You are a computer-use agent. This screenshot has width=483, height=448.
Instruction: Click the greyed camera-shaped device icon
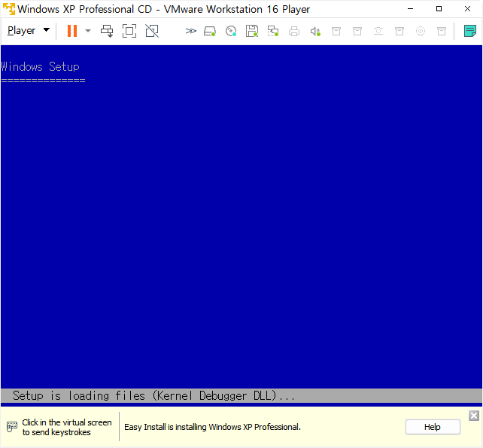(378, 31)
